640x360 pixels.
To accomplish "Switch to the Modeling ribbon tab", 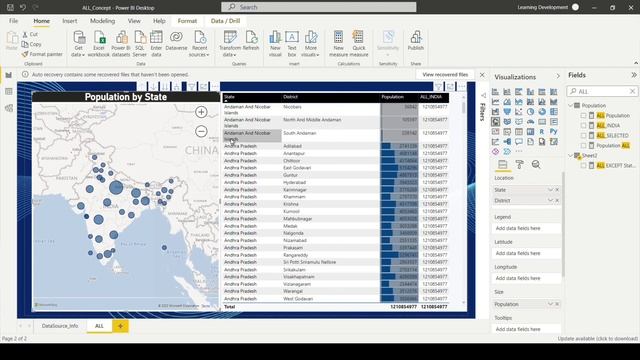I will click(x=102, y=21).
